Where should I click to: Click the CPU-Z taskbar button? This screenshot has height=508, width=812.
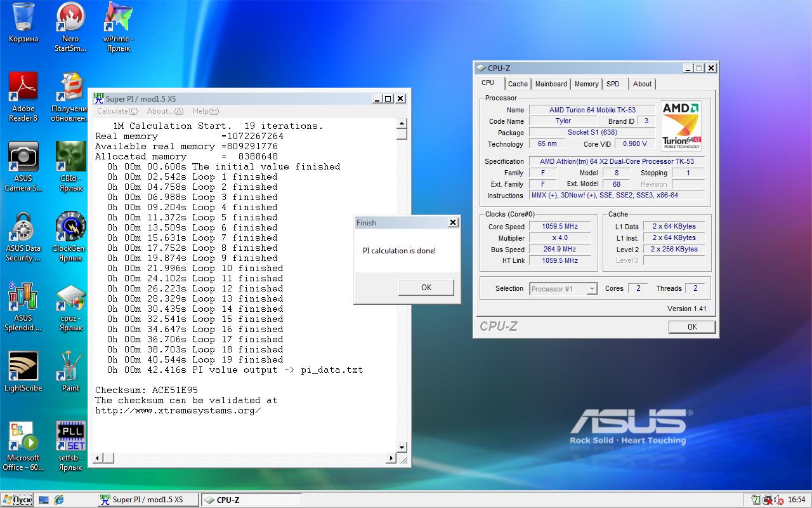pyautogui.click(x=251, y=500)
